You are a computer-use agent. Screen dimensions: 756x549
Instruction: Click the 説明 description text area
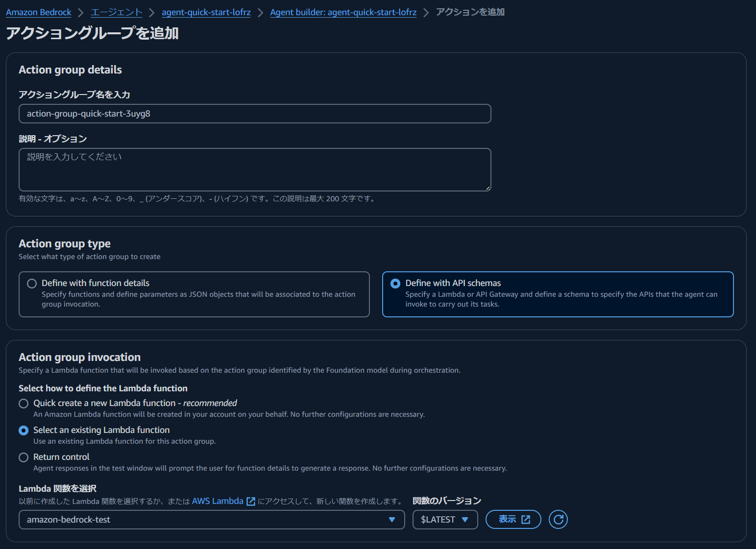[254, 169]
